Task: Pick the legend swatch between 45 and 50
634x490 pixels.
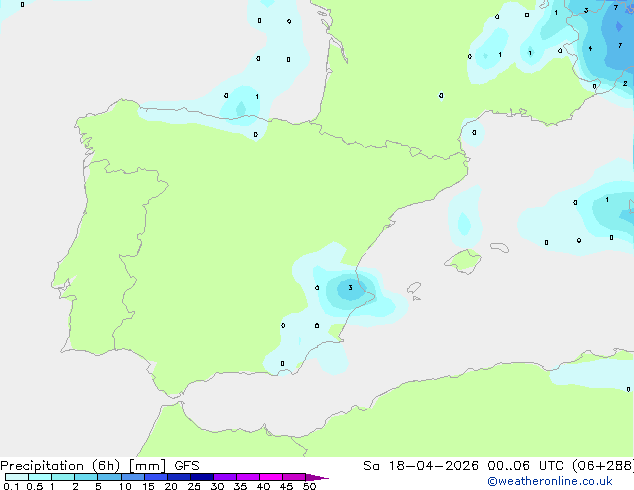Action: (294, 477)
